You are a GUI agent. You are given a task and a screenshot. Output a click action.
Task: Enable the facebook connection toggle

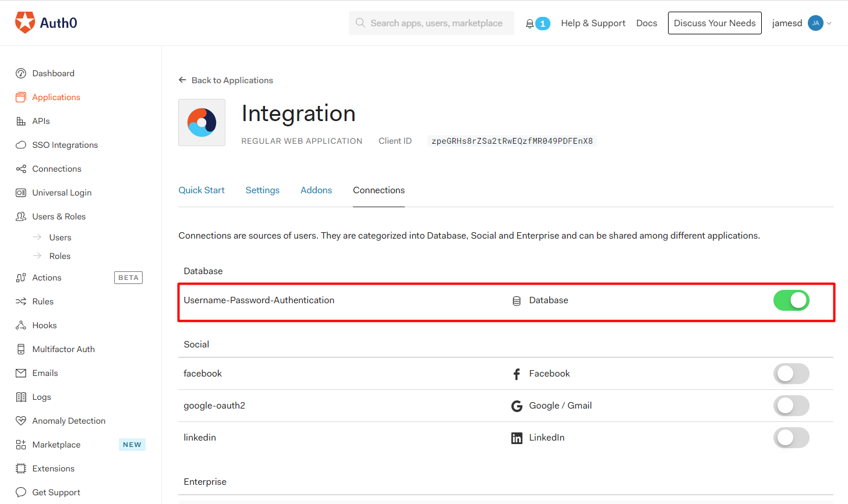click(x=791, y=374)
